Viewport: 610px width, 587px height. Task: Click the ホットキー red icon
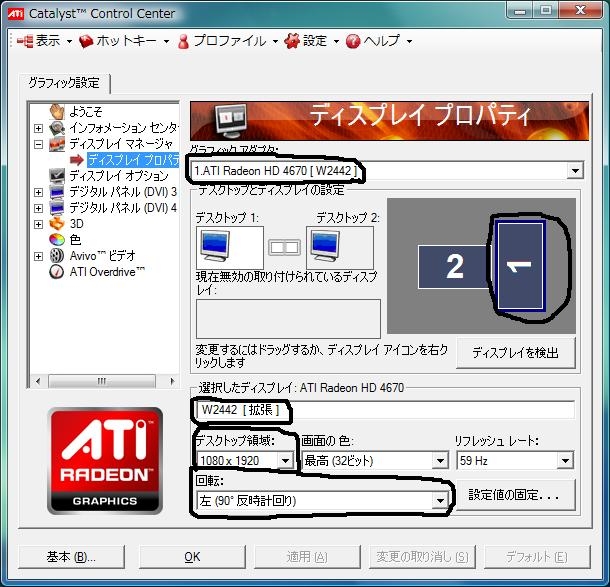[x=86, y=41]
